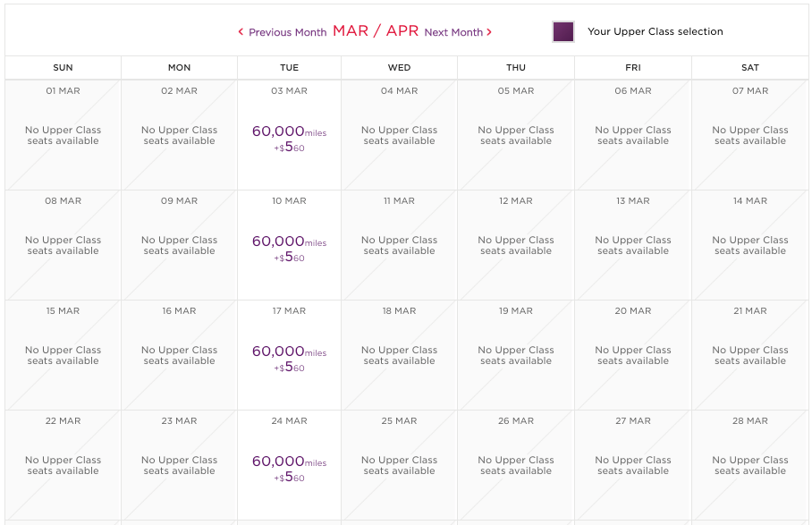
Task: Go to the Previous Month link
Action: pyautogui.click(x=287, y=32)
